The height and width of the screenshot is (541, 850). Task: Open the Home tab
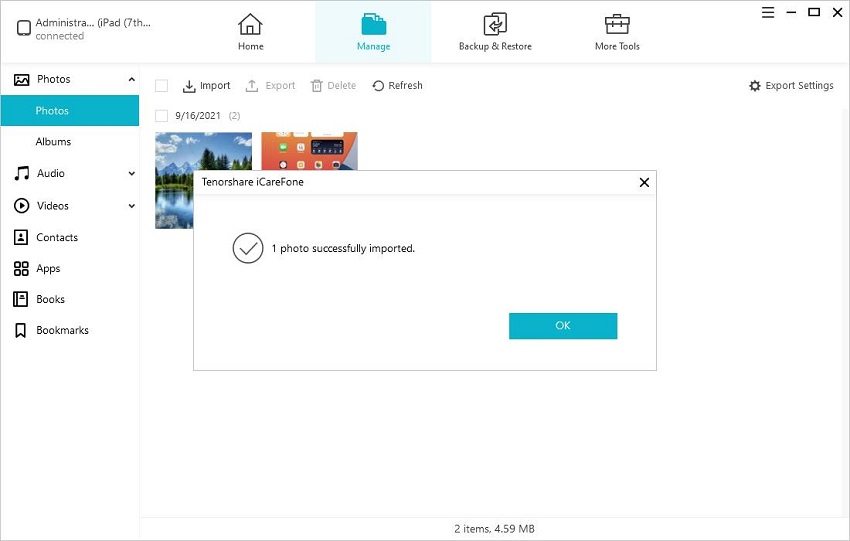point(250,32)
